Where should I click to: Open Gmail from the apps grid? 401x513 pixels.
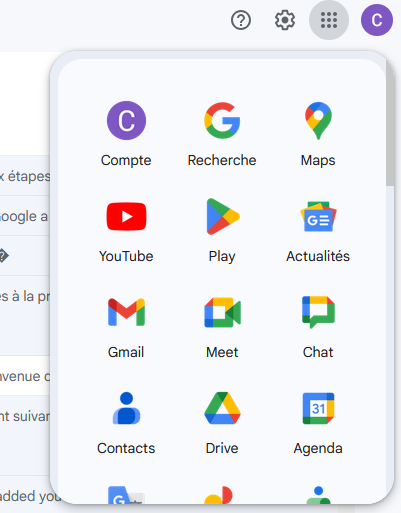pyautogui.click(x=126, y=326)
